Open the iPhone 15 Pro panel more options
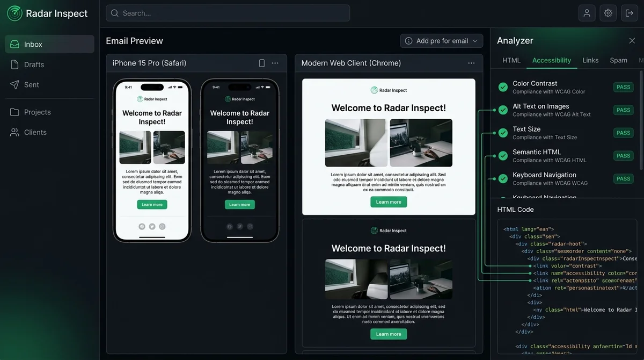644x360 pixels. [275, 63]
